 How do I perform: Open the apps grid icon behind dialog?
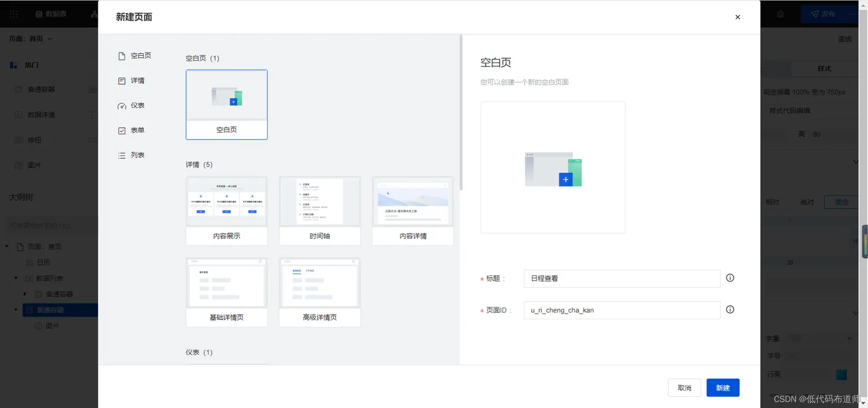pos(14,14)
